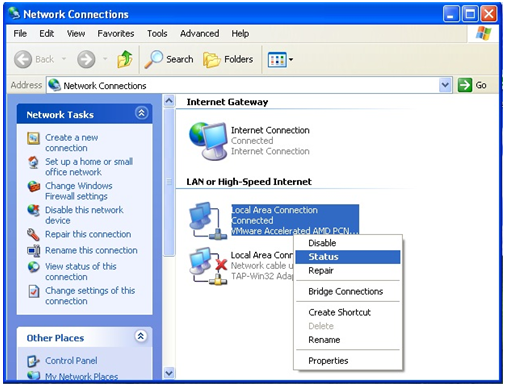The height and width of the screenshot is (389, 507).
Task: Click Set up a home or small office network
Action: click(x=89, y=167)
